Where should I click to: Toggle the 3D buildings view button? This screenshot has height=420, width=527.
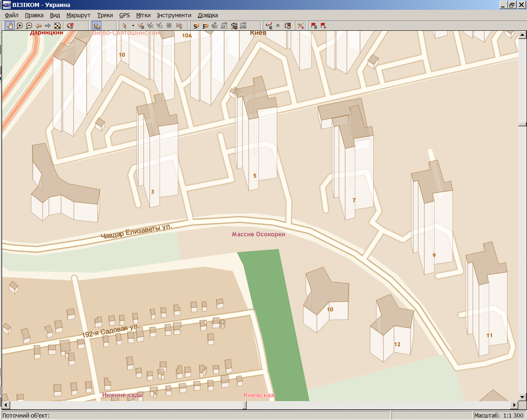[x=97, y=26]
